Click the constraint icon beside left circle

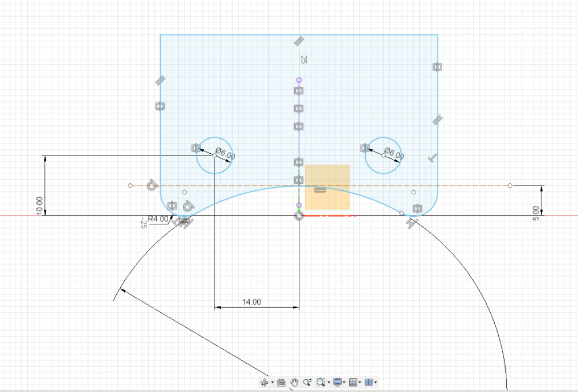click(x=196, y=148)
